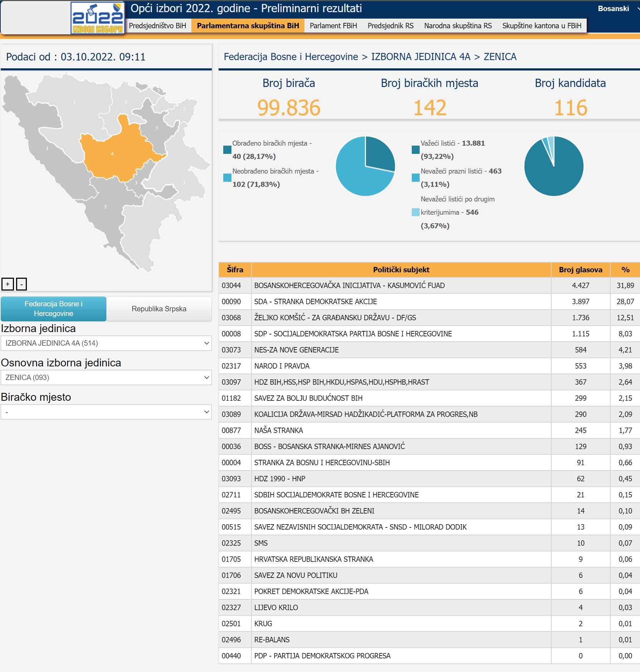Open the Parlament FBiH tab
Image resolution: width=640 pixels, height=672 pixels.
[x=333, y=26]
